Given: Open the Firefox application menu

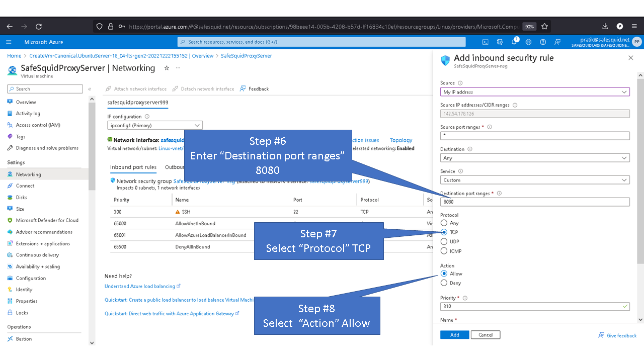Looking at the screenshot, I should click(x=634, y=26).
